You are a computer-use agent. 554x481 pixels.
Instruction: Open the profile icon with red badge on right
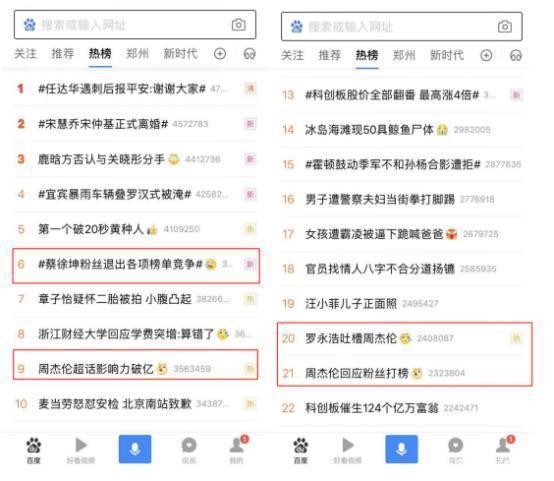tap(503, 449)
